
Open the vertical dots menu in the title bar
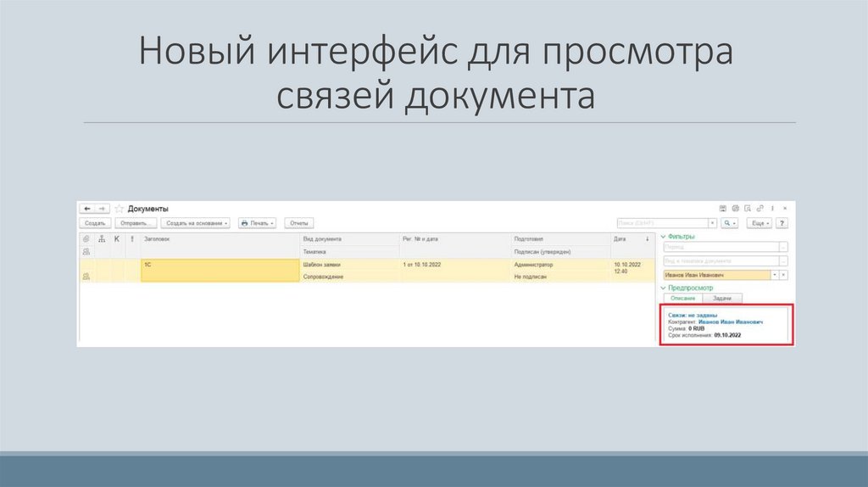[772, 209]
